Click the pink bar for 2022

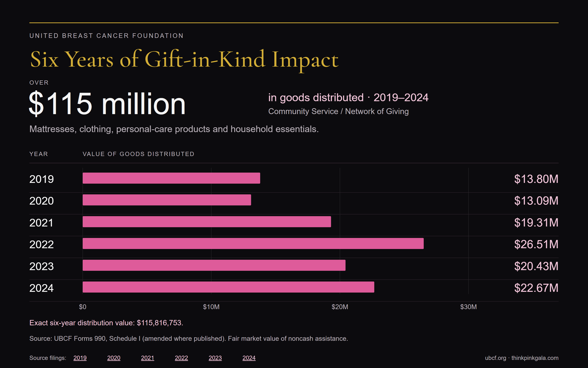(x=253, y=243)
